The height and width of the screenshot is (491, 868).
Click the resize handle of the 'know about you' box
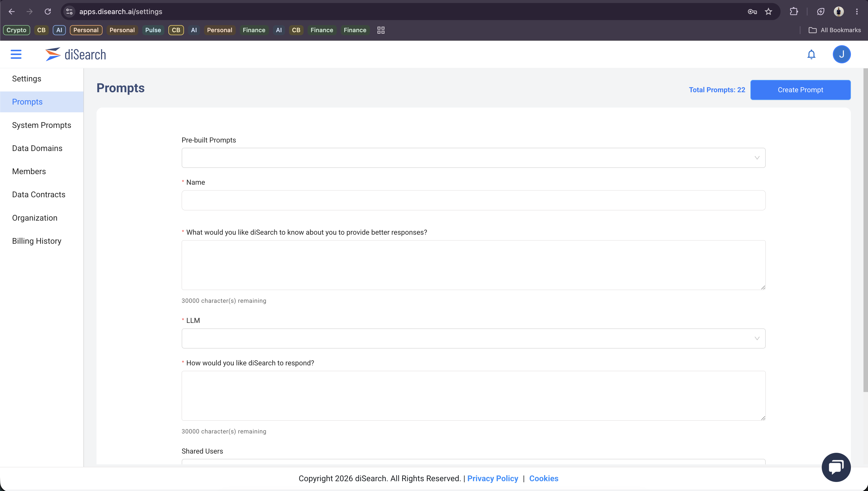point(763,287)
